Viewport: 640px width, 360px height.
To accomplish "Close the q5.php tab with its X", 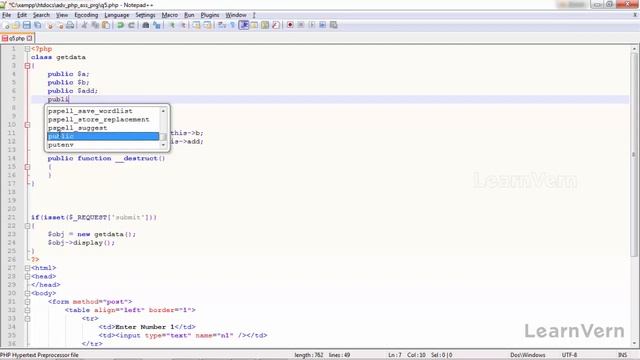I will point(29,38).
